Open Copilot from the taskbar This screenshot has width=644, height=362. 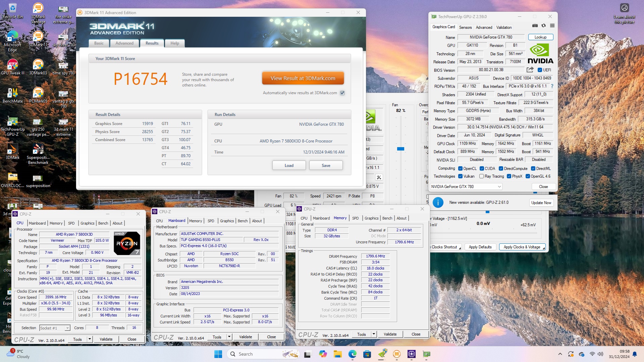click(x=323, y=354)
